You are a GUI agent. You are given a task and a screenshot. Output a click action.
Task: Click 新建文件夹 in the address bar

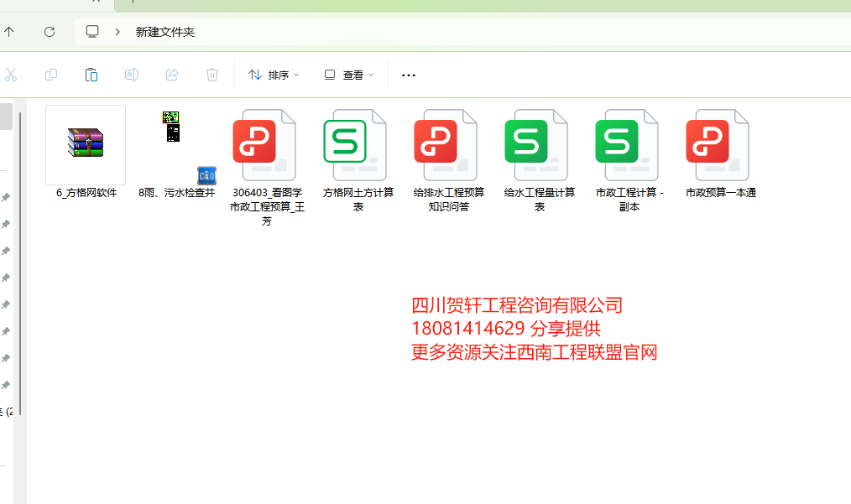tap(165, 32)
